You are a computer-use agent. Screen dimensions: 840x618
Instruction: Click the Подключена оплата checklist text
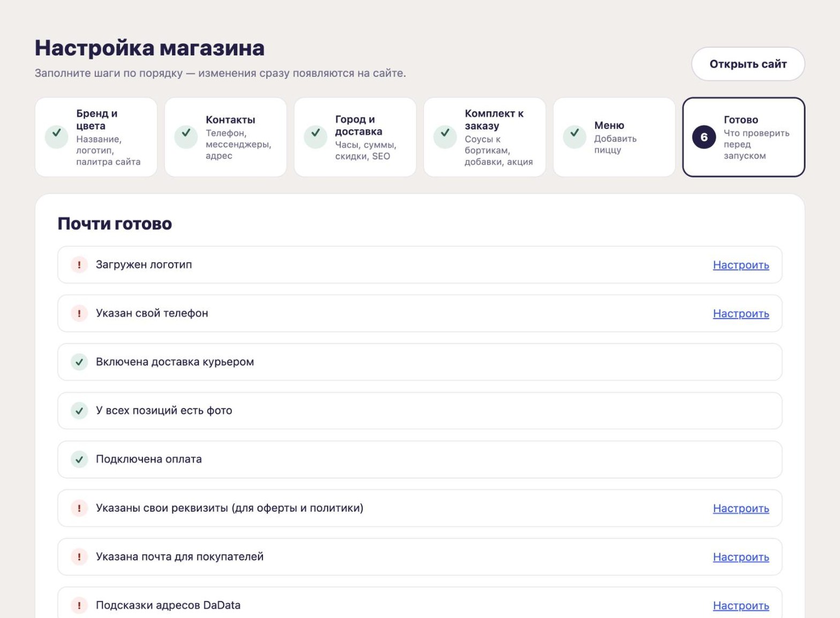click(149, 459)
